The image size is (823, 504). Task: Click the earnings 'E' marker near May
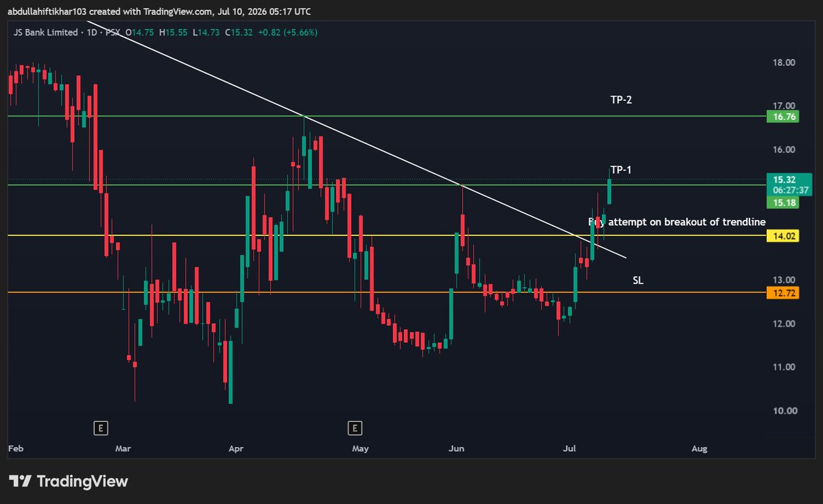tap(355, 429)
